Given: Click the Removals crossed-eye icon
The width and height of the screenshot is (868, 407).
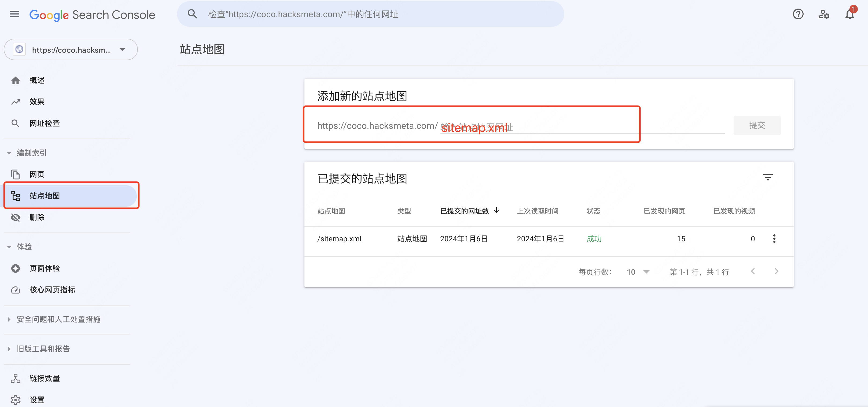Looking at the screenshot, I should [16, 217].
